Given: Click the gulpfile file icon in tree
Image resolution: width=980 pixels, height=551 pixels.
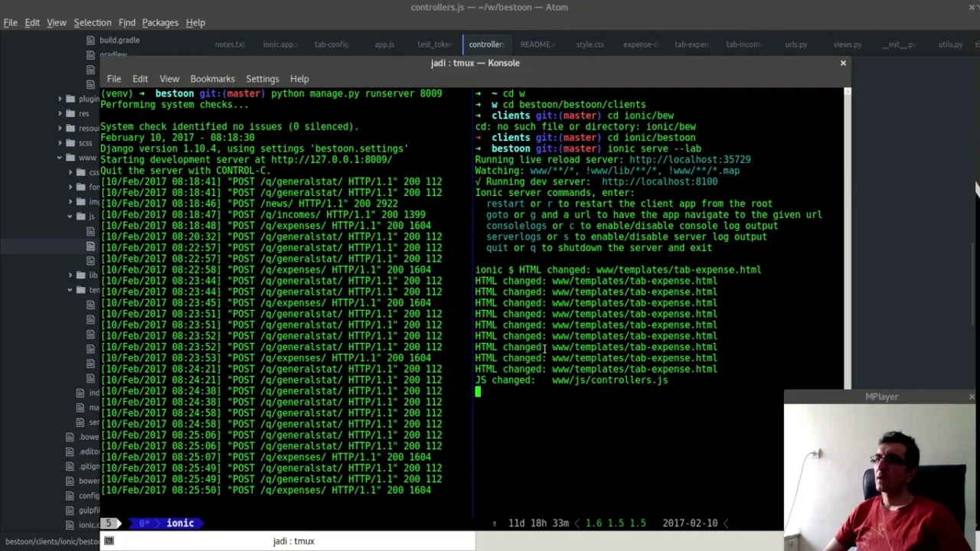Looking at the screenshot, I should coord(70,510).
